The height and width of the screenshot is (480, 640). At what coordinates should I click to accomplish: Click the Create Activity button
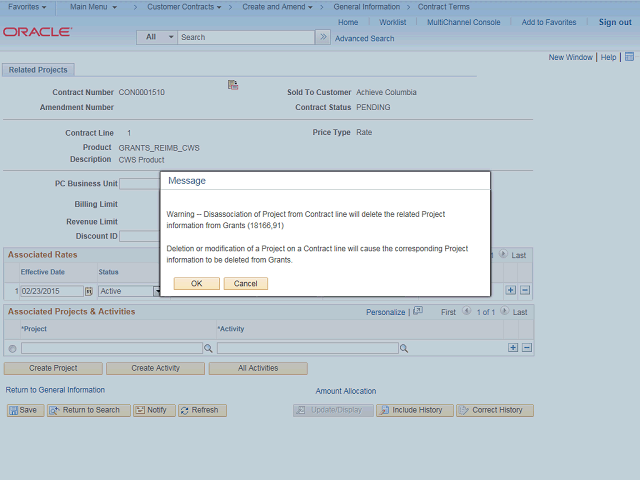tap(156, 368)
